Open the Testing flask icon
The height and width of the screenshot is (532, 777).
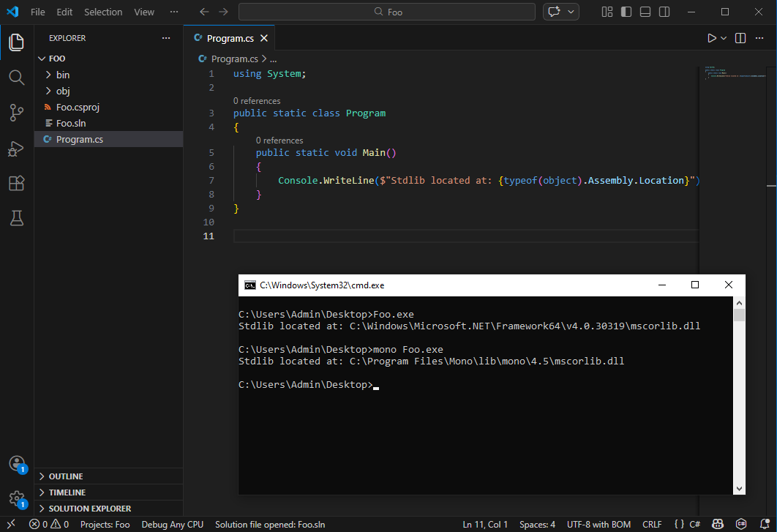coord(16,218)
